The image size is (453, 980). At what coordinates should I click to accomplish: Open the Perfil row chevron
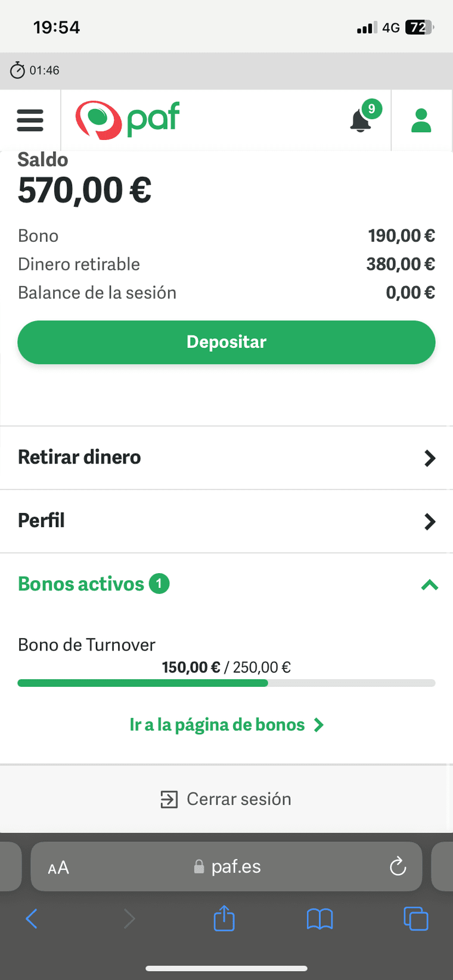[x=430, y=522]
